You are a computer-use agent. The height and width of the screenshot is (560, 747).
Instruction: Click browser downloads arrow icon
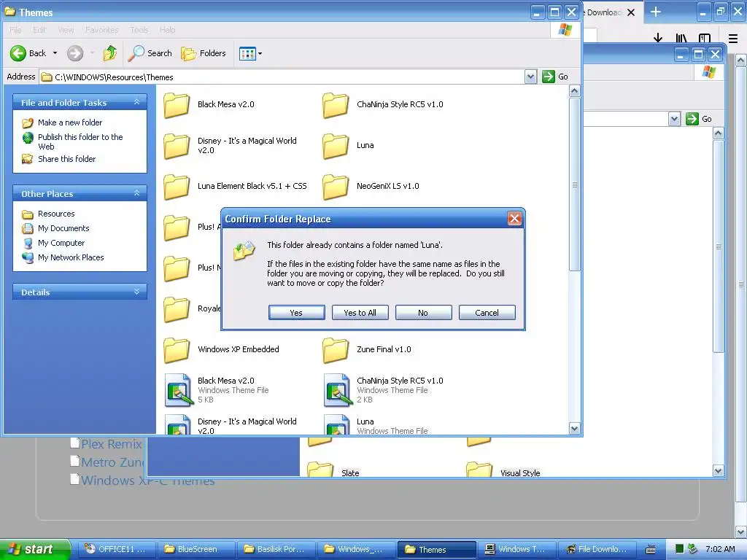click(658, 38)
